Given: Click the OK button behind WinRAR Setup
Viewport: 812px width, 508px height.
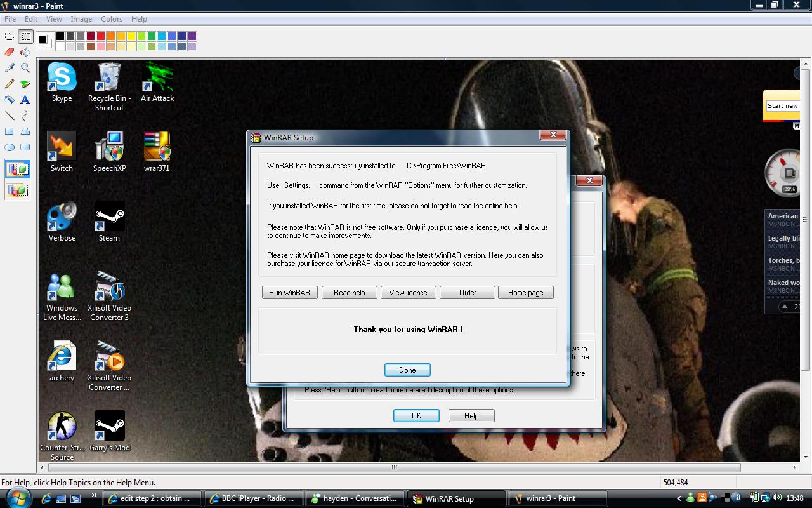Looking at the screenshot, I should [416, 416].
